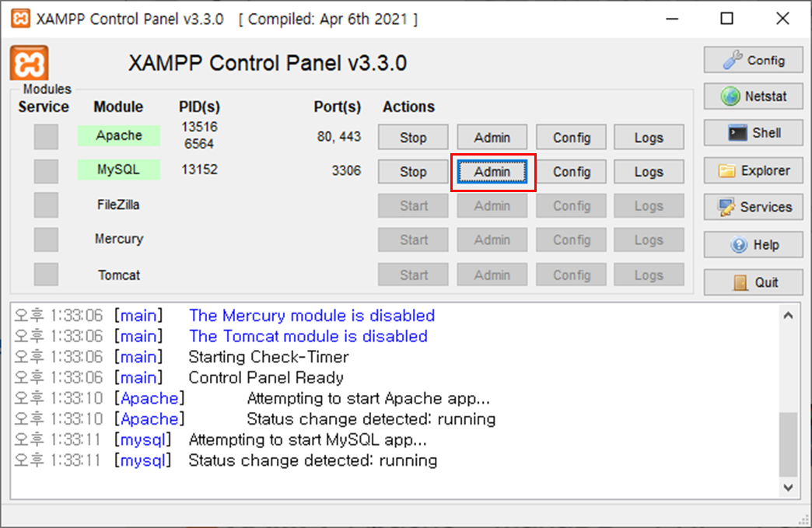Click Mercury Admin button
Viewport: 812px width, 528px height.
click(492, 240)
